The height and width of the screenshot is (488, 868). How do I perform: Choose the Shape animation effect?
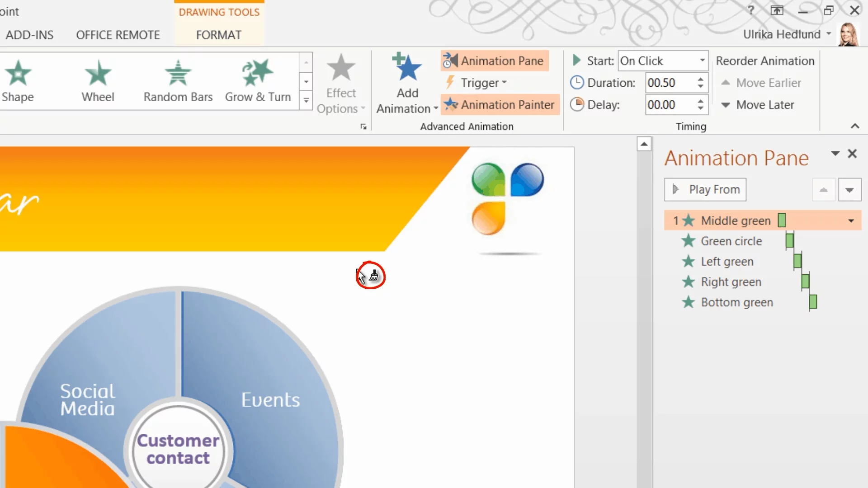[18, 81]
